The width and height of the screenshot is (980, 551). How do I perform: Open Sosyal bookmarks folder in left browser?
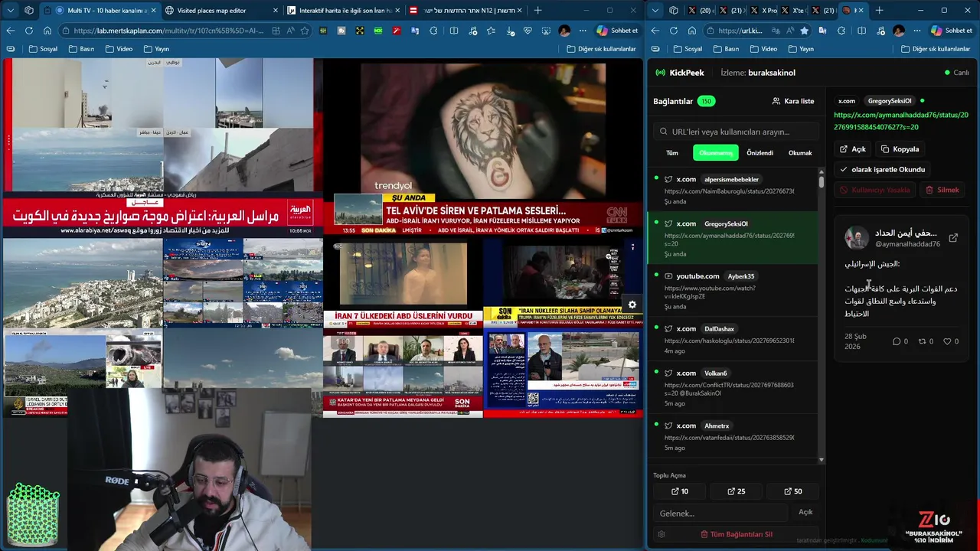click(43, 49)
